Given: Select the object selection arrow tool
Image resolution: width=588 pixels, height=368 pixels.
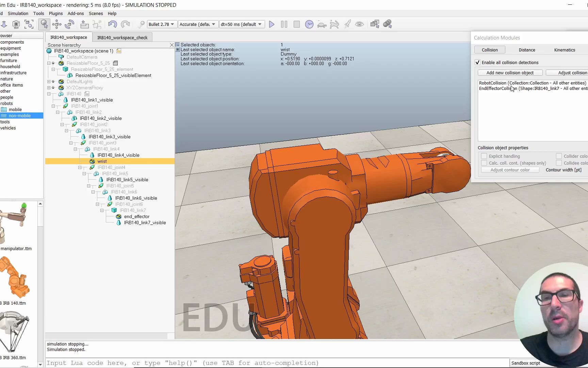Looking at the screenshot, I should click(x=44, y=24).
